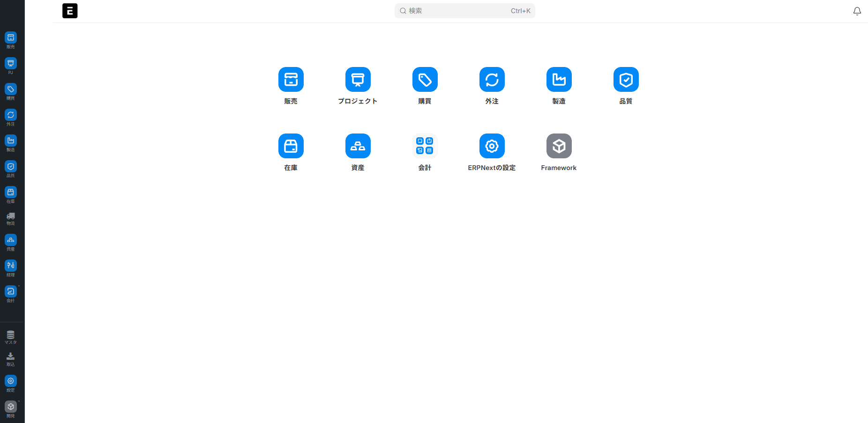The image size is (868, 423).
Task: Open the Framework cube tile
Action: 559,146
